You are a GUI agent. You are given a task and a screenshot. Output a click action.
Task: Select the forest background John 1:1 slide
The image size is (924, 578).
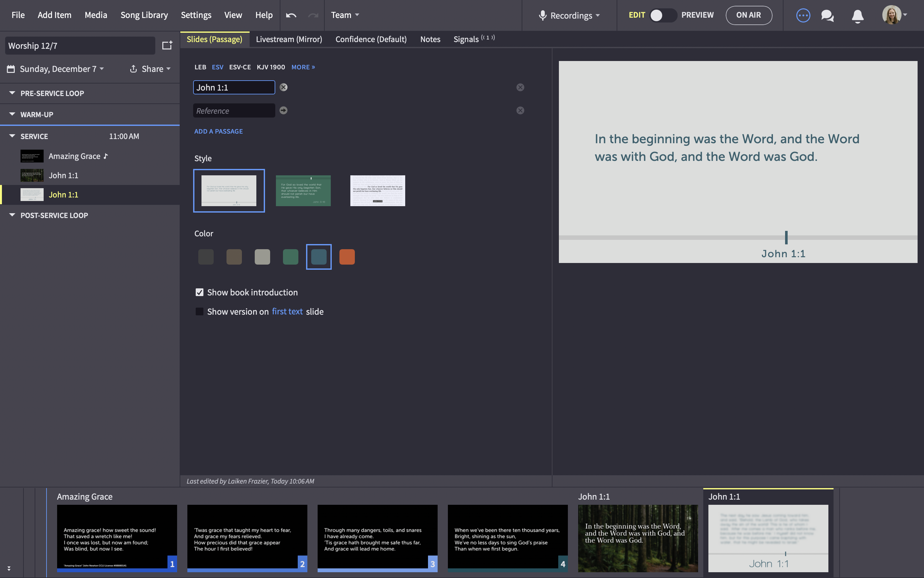(x=638, y=538)
